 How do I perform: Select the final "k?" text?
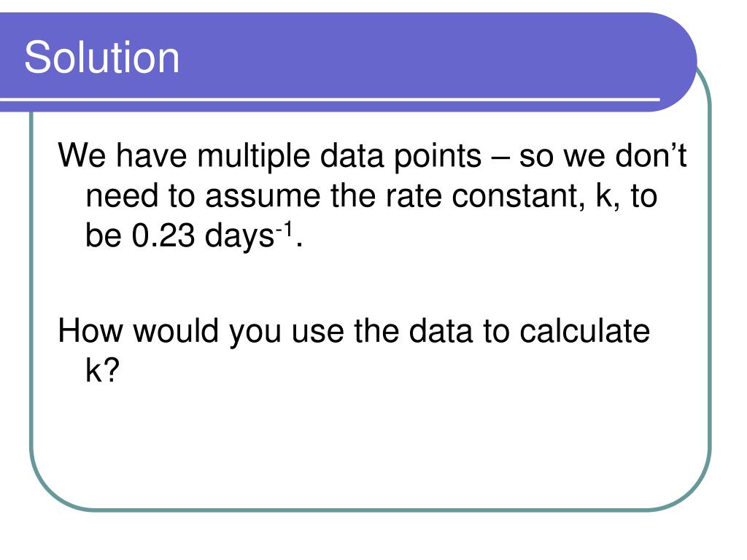tap(102, 370)
